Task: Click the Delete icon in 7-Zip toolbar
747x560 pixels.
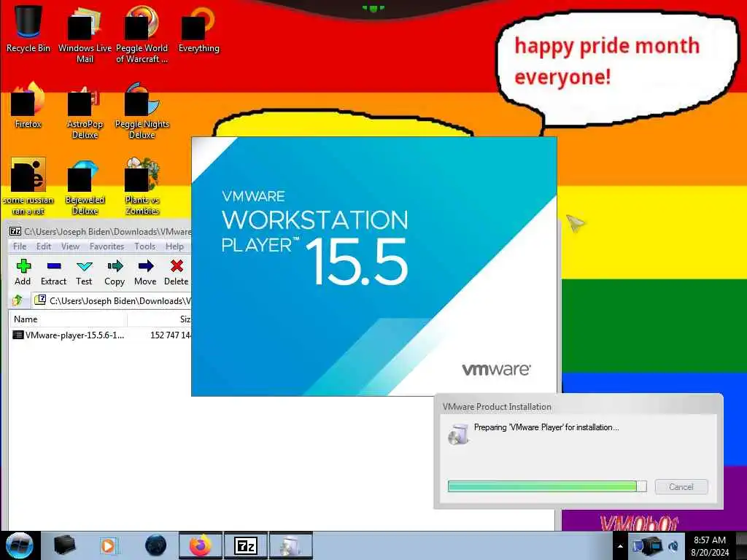Action: [177, 273]
